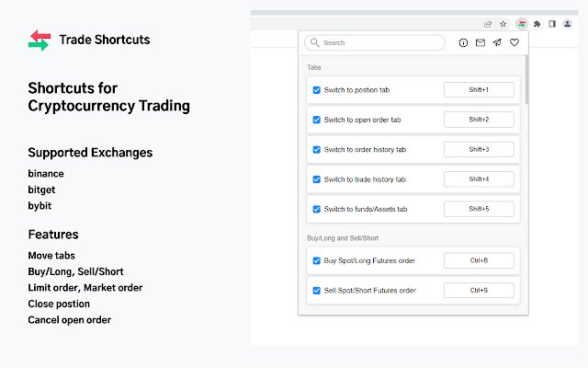Viewport: 588px width, 368px height.
Task: Click the 'Switch to funds/Assets tab' label
Action: pos(366,209)
